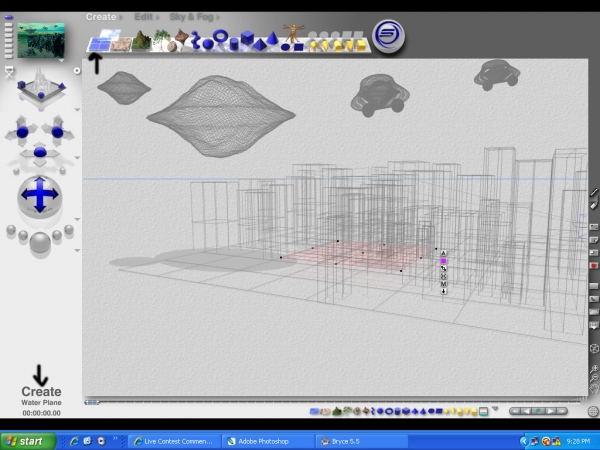Expand Nano Preview options triangle
This screenshot has height=450, width=600.
coord(61,61)
